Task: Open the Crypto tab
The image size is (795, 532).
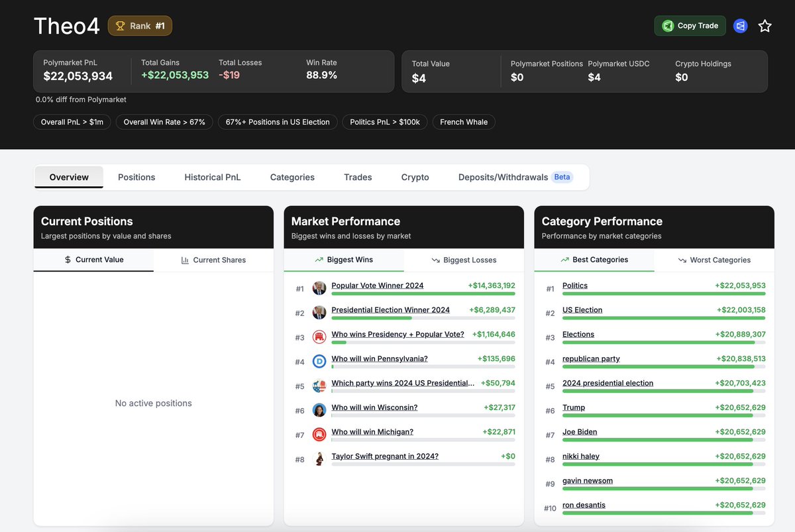Action: (x=415, y=177)
